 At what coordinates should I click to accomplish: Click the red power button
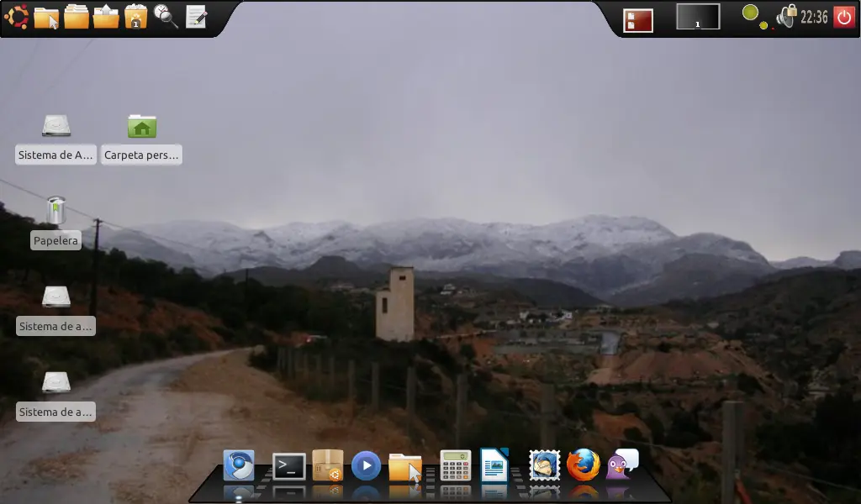844,17
